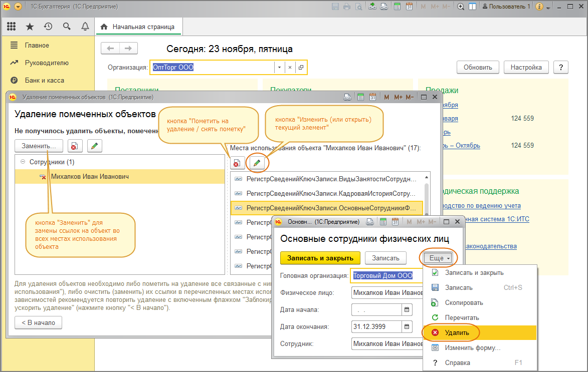Click yellow Записать и закрыть button

coord(320,258)
